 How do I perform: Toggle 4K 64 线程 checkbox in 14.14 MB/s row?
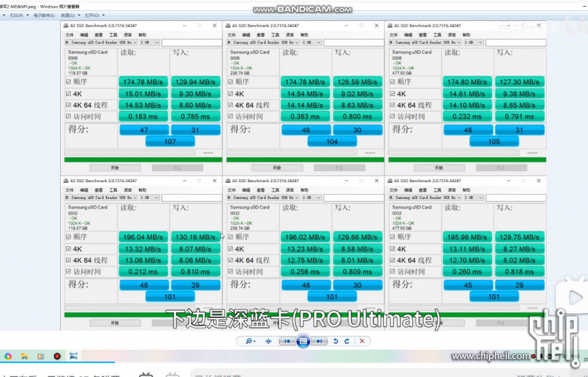[230, 105]
